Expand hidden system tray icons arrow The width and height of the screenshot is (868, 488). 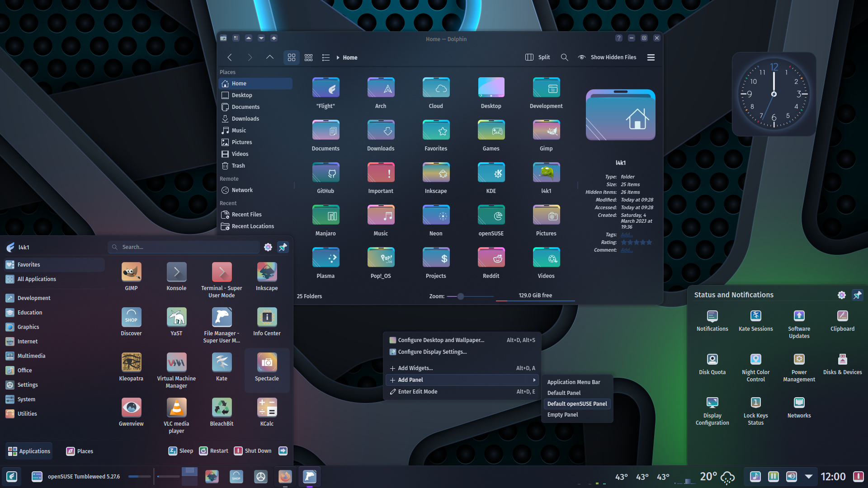point(809,476)
